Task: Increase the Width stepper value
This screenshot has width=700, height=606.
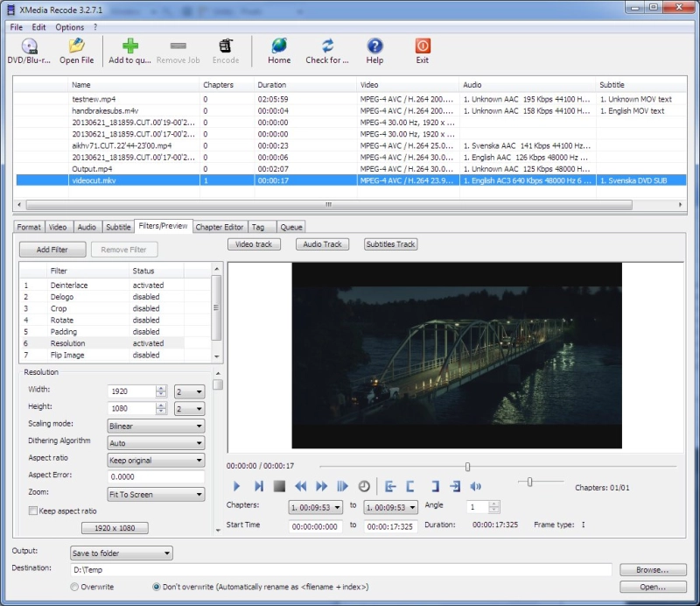Action: click(161, 388)
